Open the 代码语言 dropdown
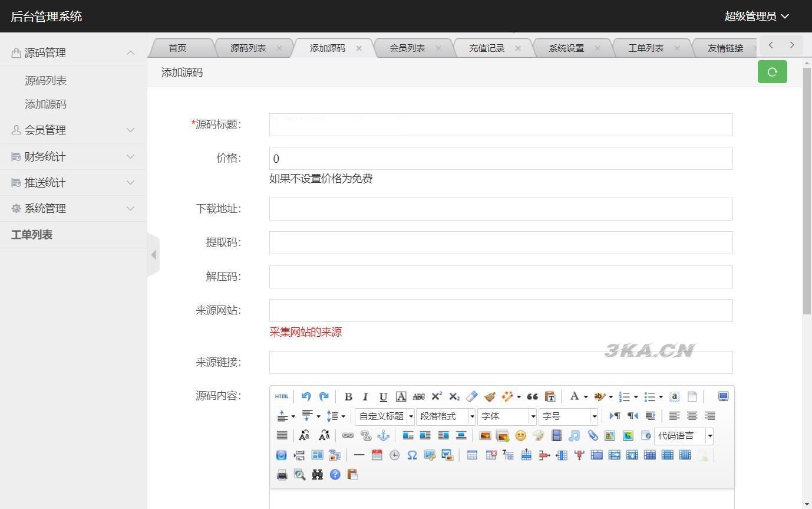Screen dimensions: 812x509 tap(684, 436)
